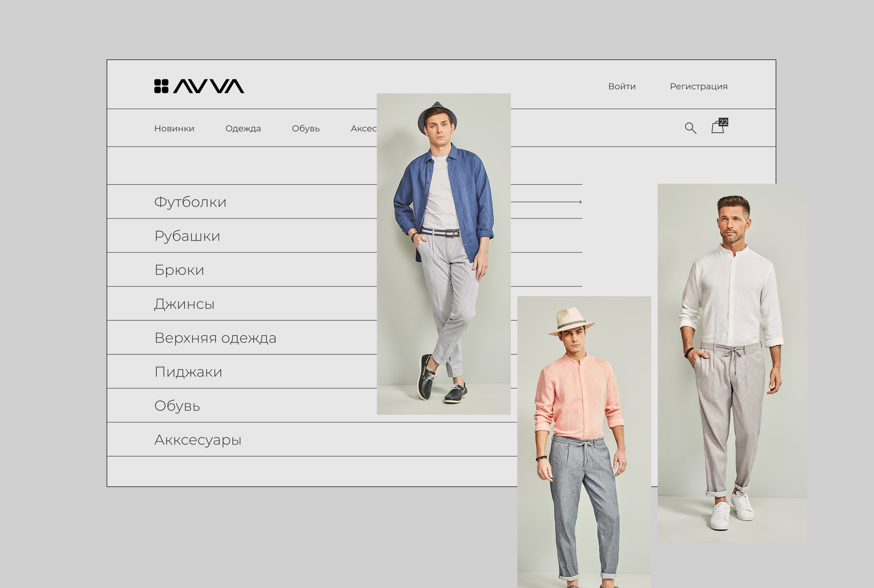Go to Обувь in top navigation

pyautogui.click(x=306, y=129)
